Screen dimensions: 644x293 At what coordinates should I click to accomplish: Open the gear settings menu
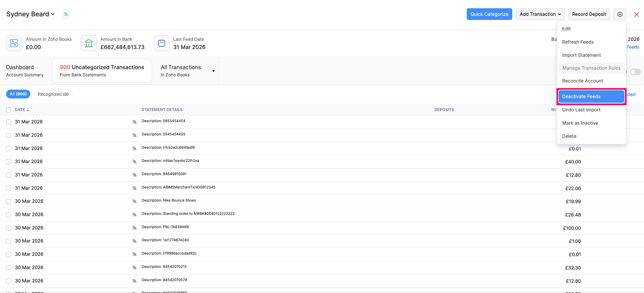[619, 14]
